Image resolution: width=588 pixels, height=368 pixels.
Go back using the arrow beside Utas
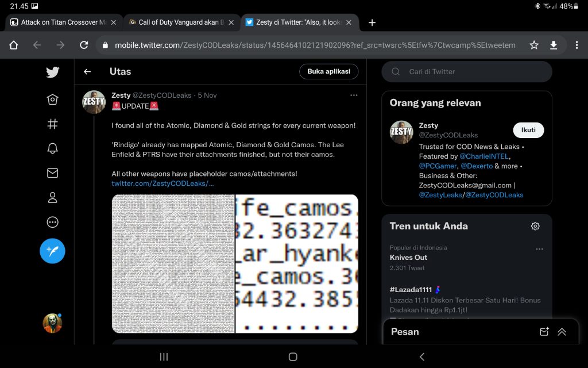coord(87,71)
